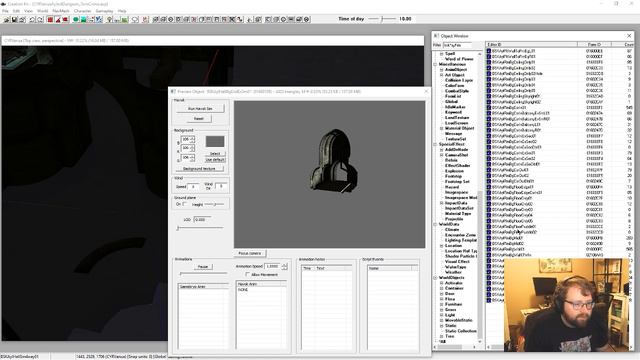
Task: Select the Static tree item
Action: tap(451, 326)
